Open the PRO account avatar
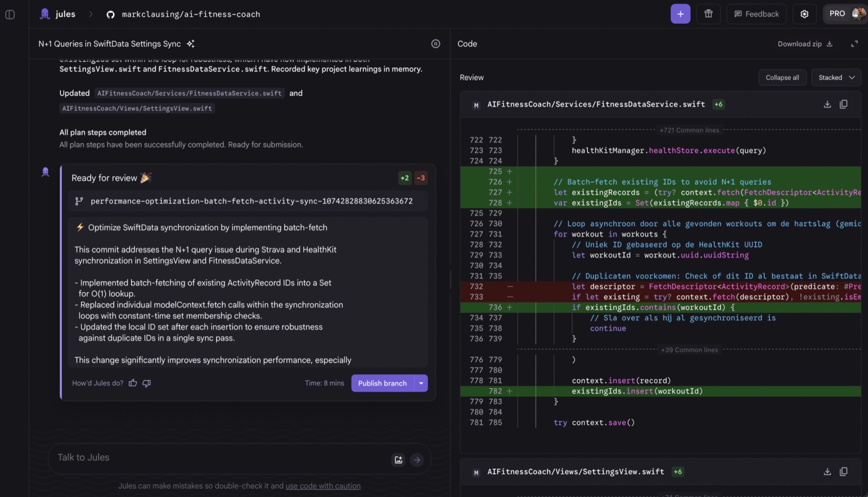This screenshot has width=868, height=497. [x=858, y=14]
